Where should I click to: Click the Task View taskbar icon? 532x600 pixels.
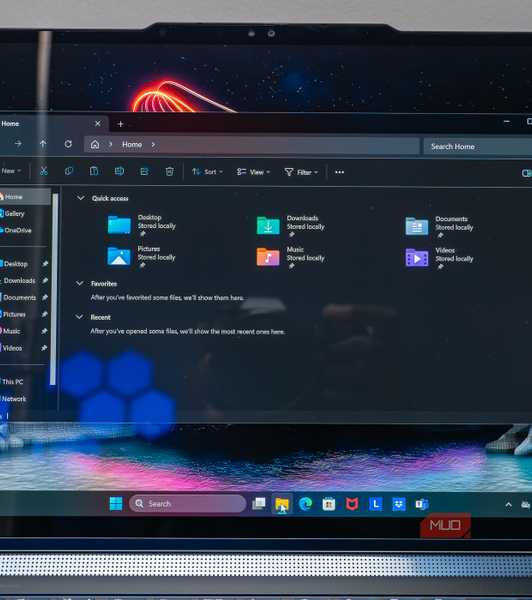click(x=259, y=504)
